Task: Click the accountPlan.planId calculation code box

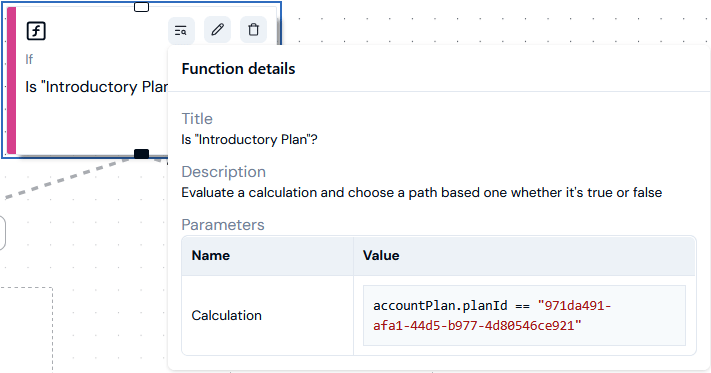Action: pos(524,315)
